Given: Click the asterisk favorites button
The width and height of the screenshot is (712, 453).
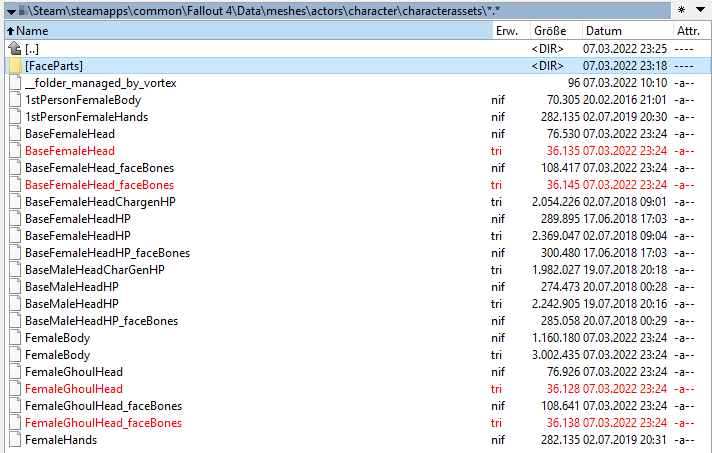Looking at the screenshot, I should tap(681, 10).
